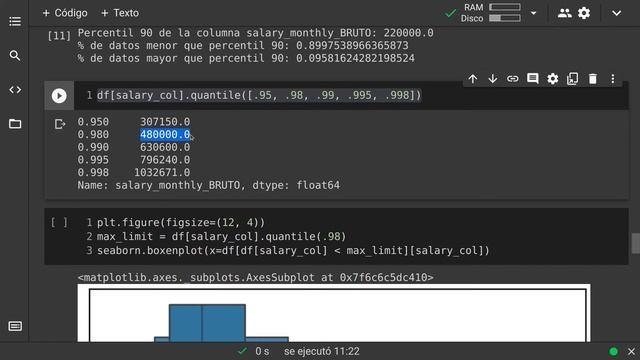Run the quantile code cell
This screenshot has width=640, height=360.
click(59, 96)
